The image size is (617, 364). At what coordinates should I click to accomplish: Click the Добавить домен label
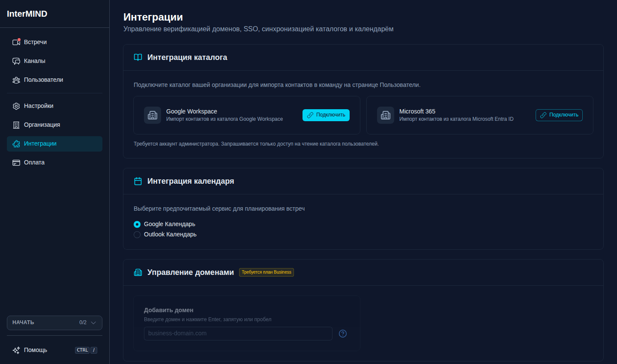tap(168, 310)
